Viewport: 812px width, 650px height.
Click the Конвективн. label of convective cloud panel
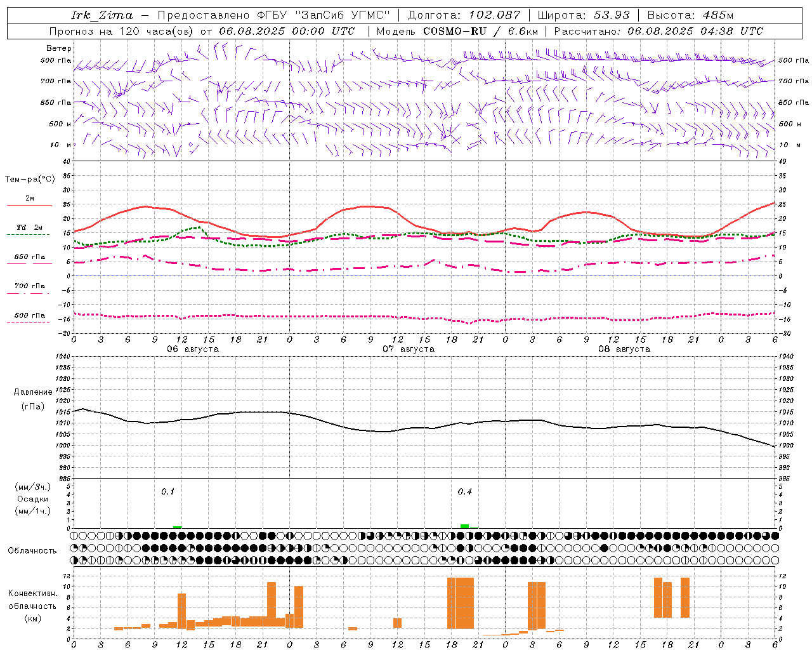tap(32, 594)
